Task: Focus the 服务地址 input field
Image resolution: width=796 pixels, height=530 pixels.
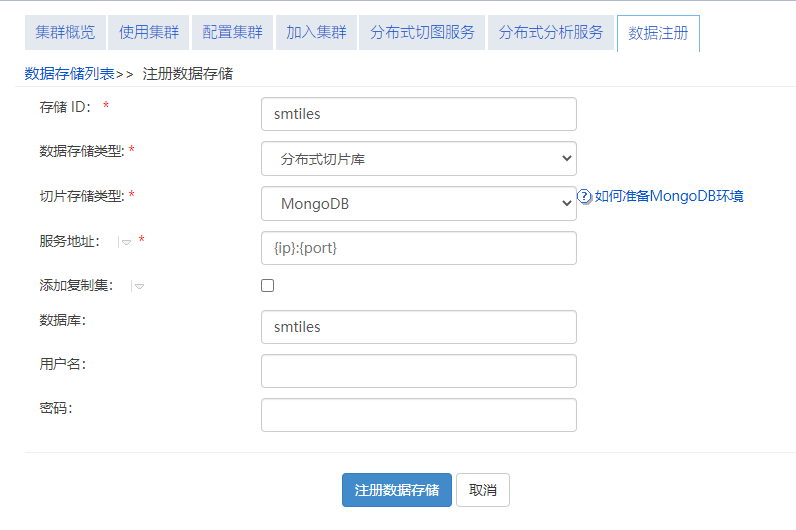Action: [x=418, y=248]
